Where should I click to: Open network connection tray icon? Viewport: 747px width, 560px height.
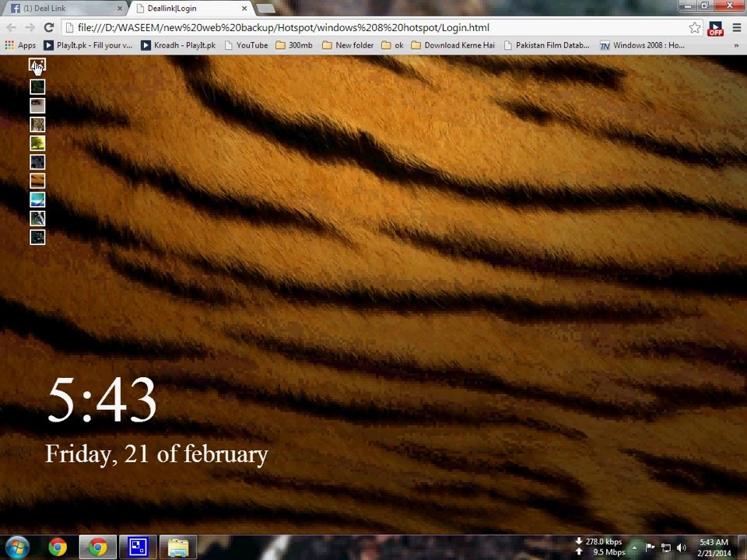coord(666,548)
